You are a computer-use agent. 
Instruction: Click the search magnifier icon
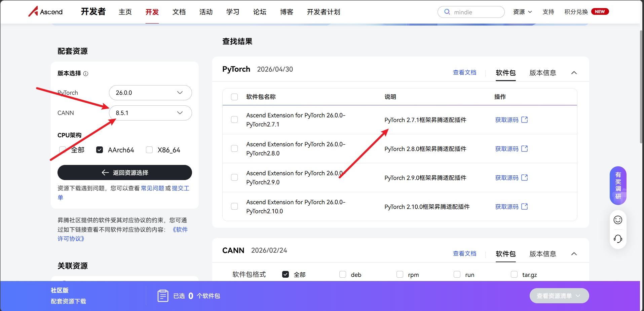pos(447,12)
